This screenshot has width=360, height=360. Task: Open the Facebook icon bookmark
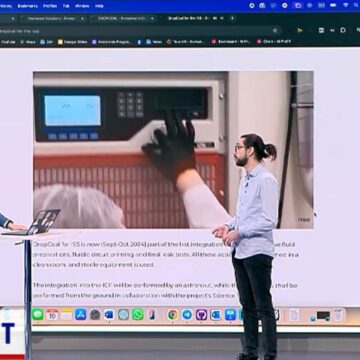(139, 42)
